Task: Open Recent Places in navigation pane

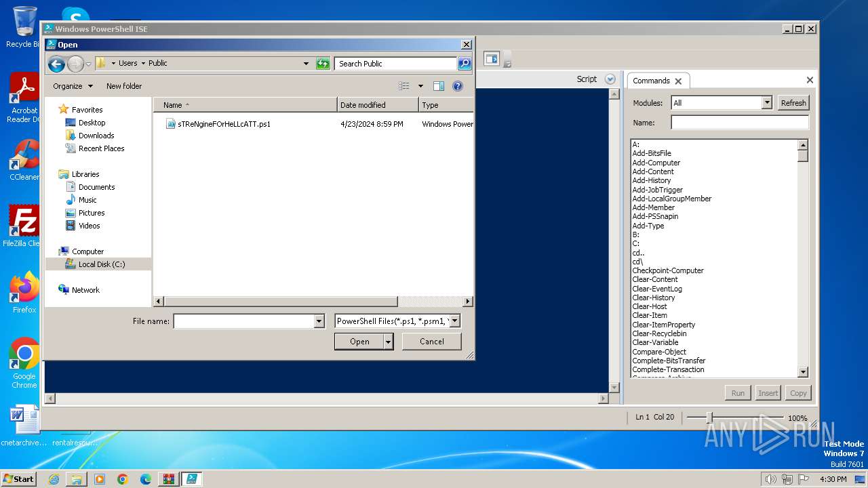Action: pos(101,148)
